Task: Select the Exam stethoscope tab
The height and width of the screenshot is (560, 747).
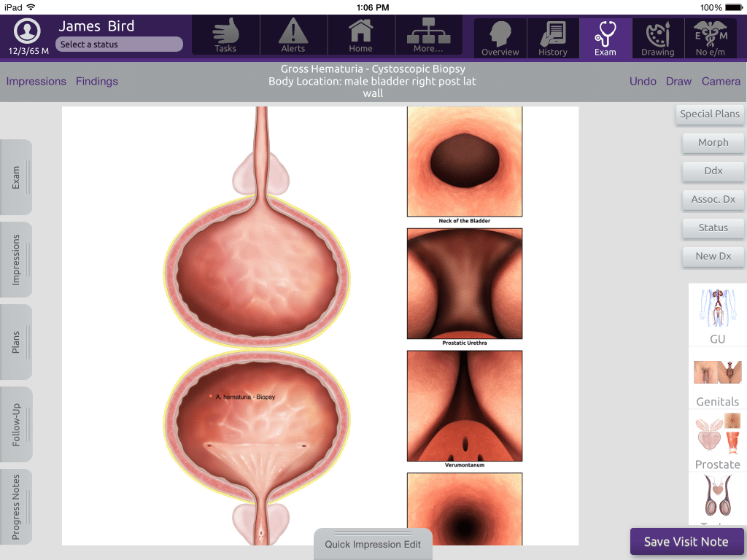Action: click(605, 39)
